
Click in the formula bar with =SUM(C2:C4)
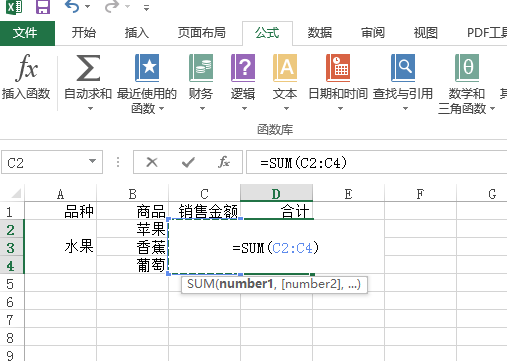click(x=377, y=163)
